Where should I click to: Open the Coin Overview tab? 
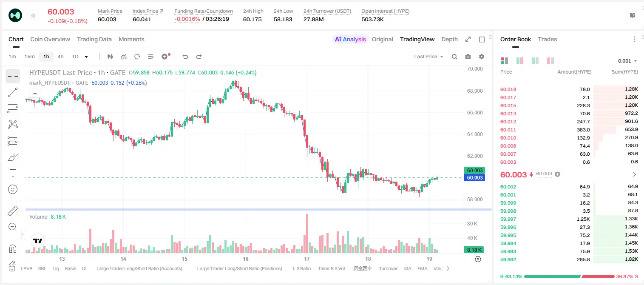(x=50, y=39)
